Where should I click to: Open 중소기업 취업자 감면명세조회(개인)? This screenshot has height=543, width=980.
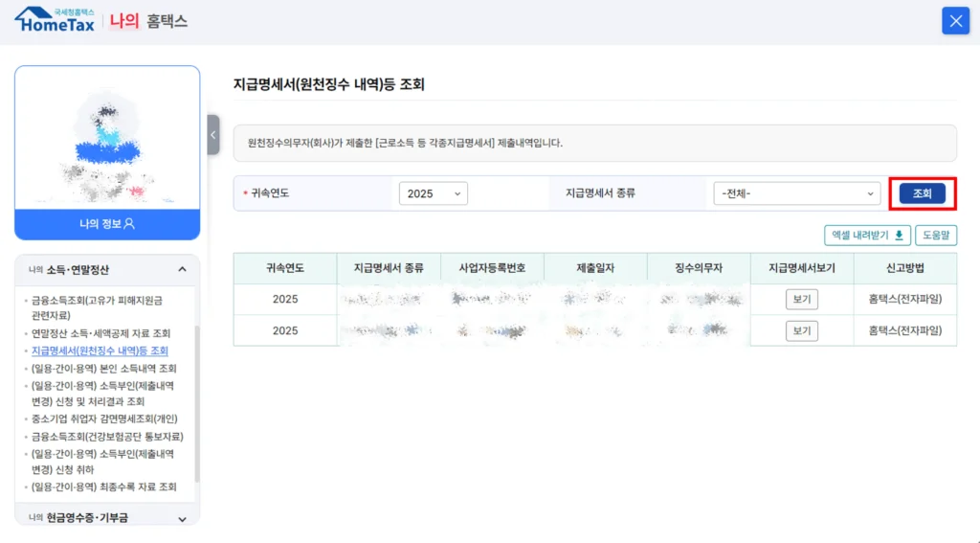click(104, 419)
